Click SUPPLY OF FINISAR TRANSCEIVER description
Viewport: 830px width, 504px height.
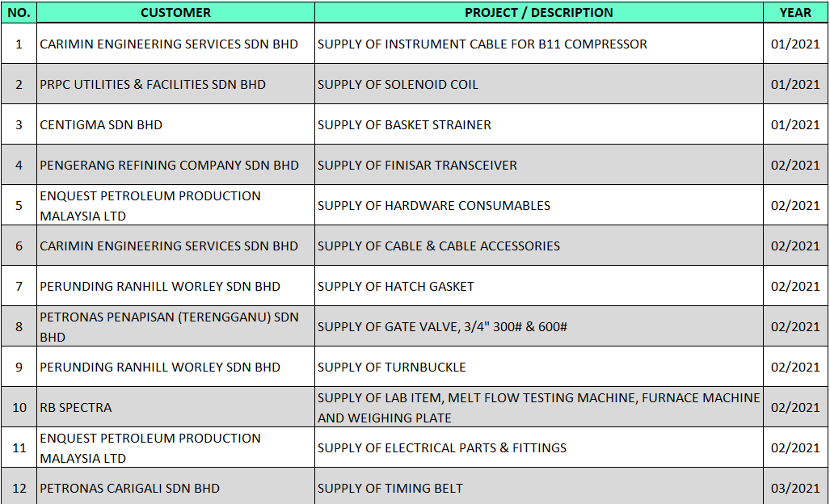[x=417, y=165]
